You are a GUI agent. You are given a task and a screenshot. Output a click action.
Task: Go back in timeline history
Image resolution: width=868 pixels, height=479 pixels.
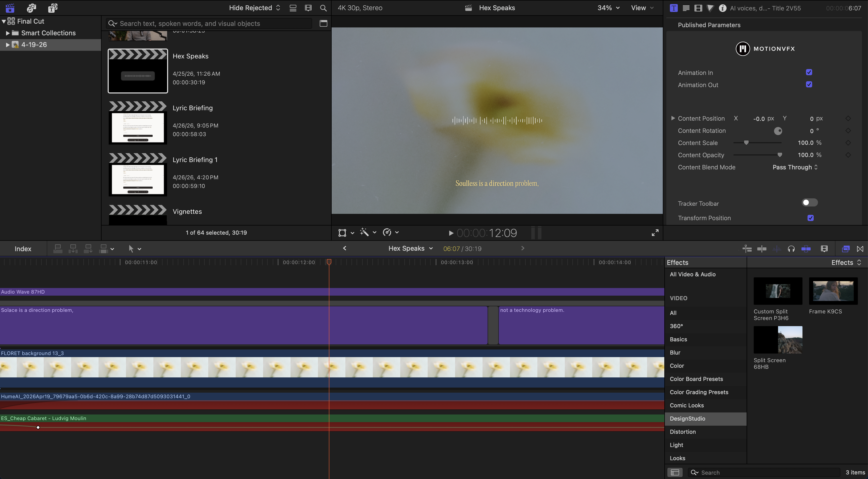pos(344,248)
